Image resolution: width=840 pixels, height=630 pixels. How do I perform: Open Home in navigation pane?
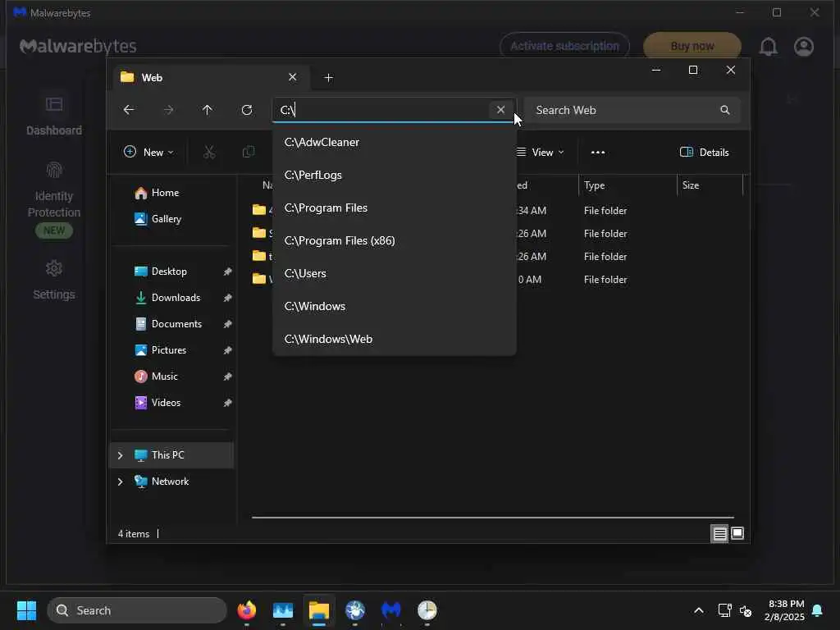pos(171,193)
